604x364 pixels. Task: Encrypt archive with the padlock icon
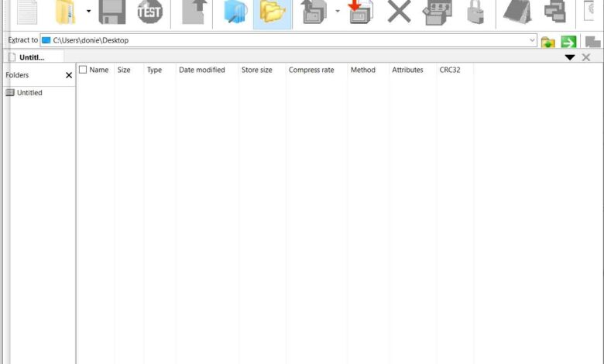tap(475, 12)
